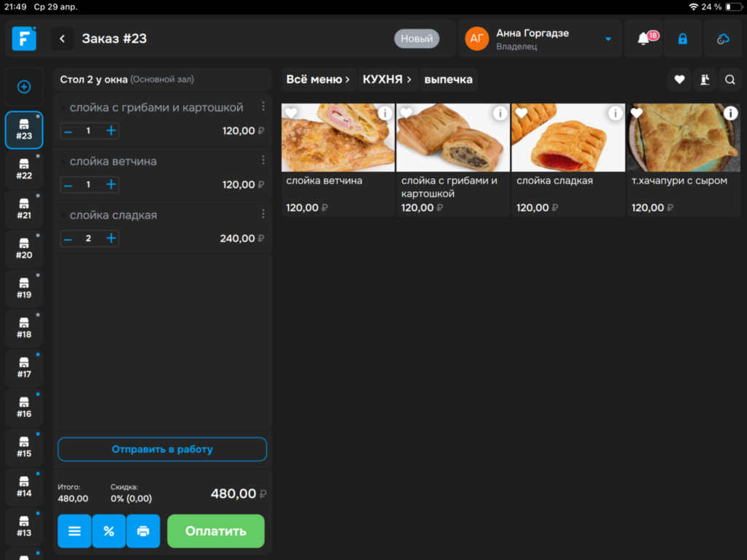Image resolution: width=747 pixels, height=560 pixels.
Task: Add слойка сладкая photo to order
Action: (x=568, y=138)
